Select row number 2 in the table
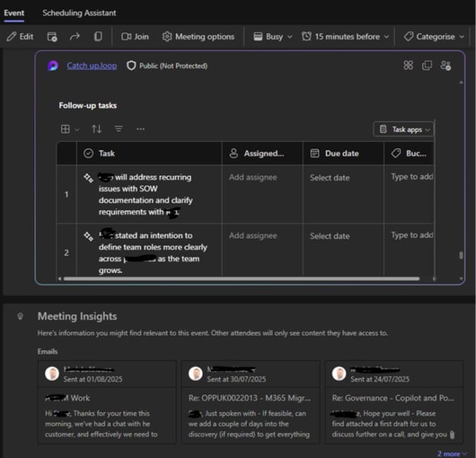This screenshot has width=476, height=458. (66, 253)
